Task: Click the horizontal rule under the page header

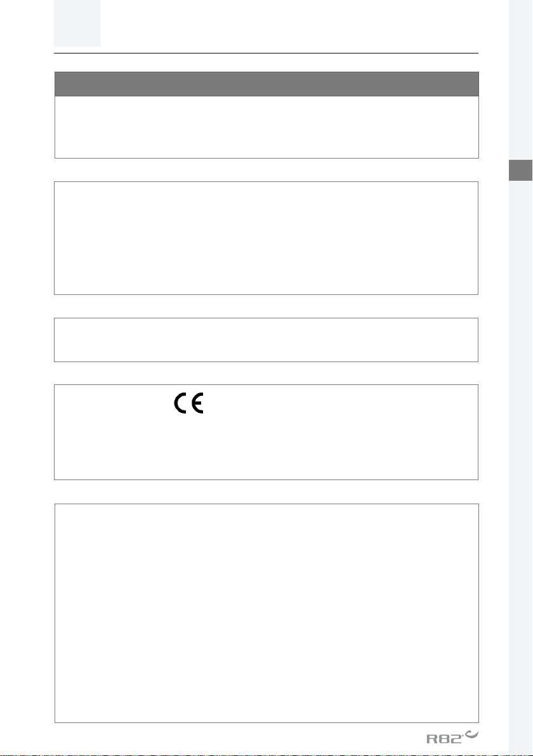Action: click(x=266, y=53)
